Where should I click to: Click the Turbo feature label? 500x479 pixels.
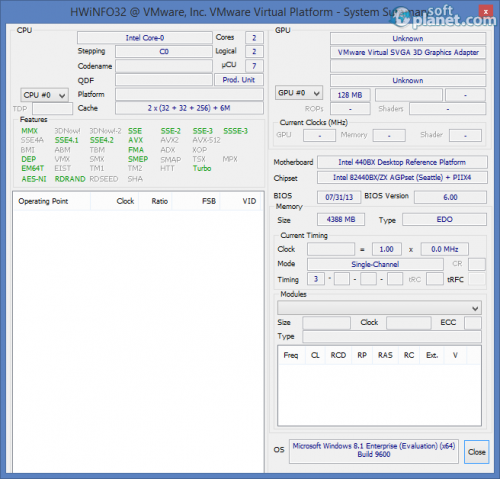click(x=202, y=168)
